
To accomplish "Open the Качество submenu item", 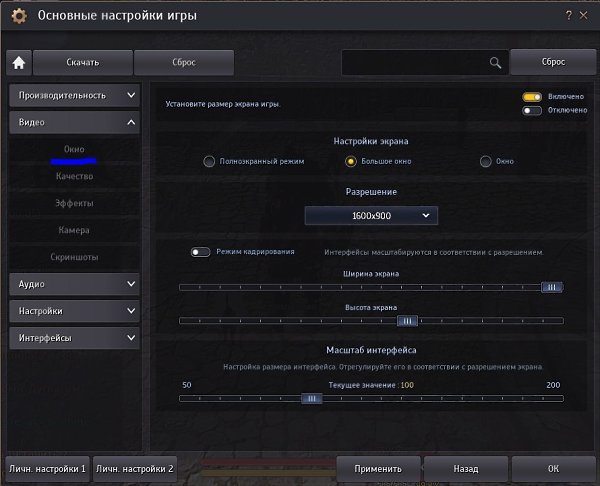I will 74,177.
